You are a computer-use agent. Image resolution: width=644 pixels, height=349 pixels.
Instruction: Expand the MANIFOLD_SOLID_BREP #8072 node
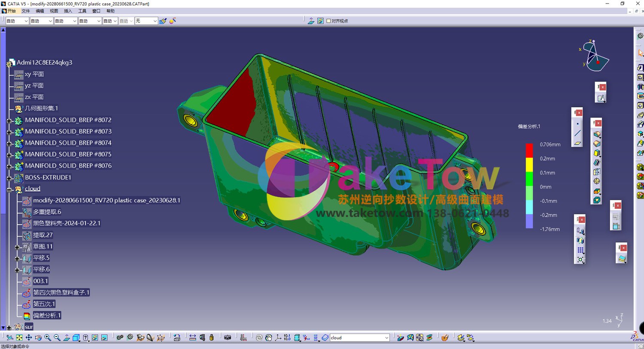point(9,121)
